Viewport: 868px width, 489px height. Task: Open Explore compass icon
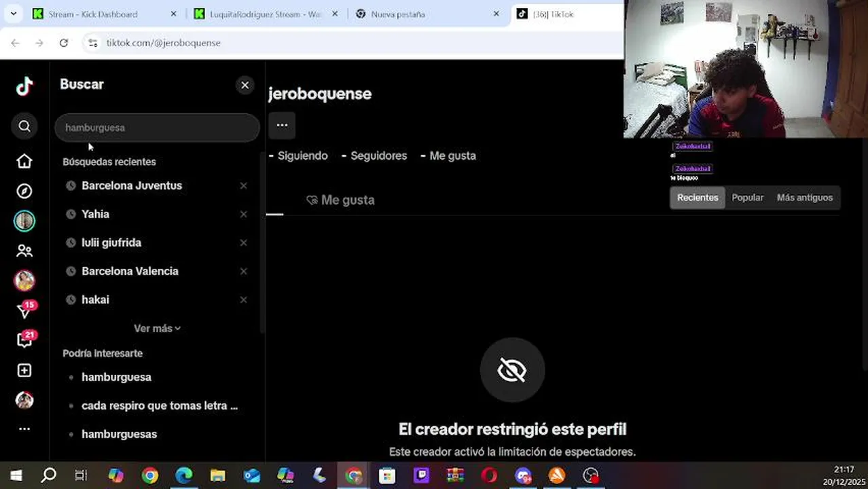click(24, 191)
